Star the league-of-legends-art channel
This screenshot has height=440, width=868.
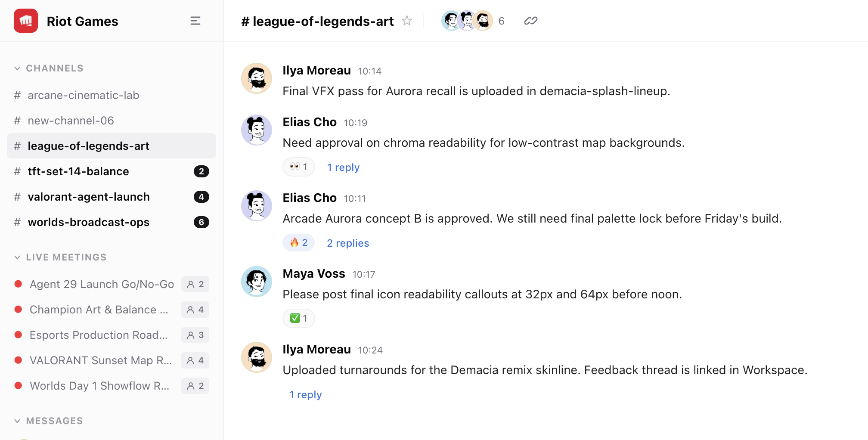coord(407,21)
